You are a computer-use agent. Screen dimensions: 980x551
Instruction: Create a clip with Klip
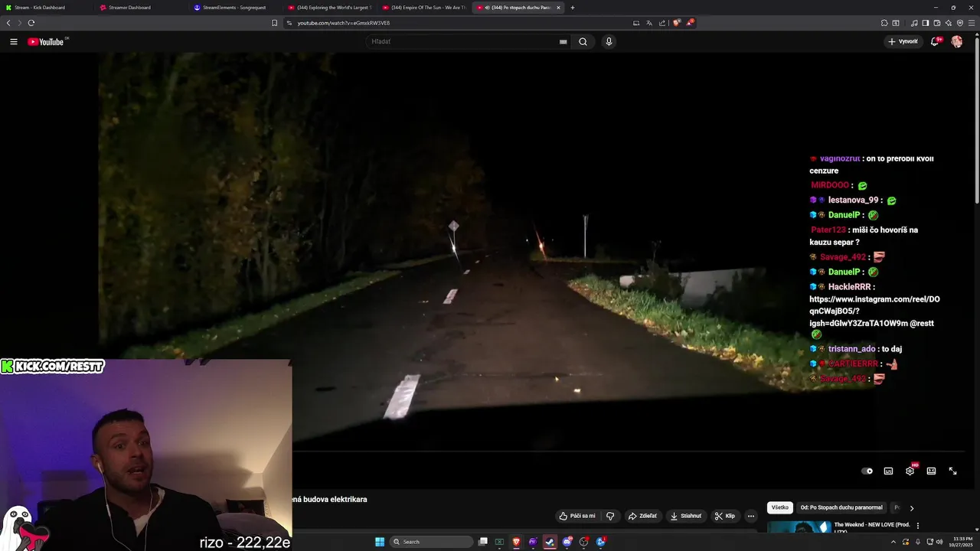724,516
